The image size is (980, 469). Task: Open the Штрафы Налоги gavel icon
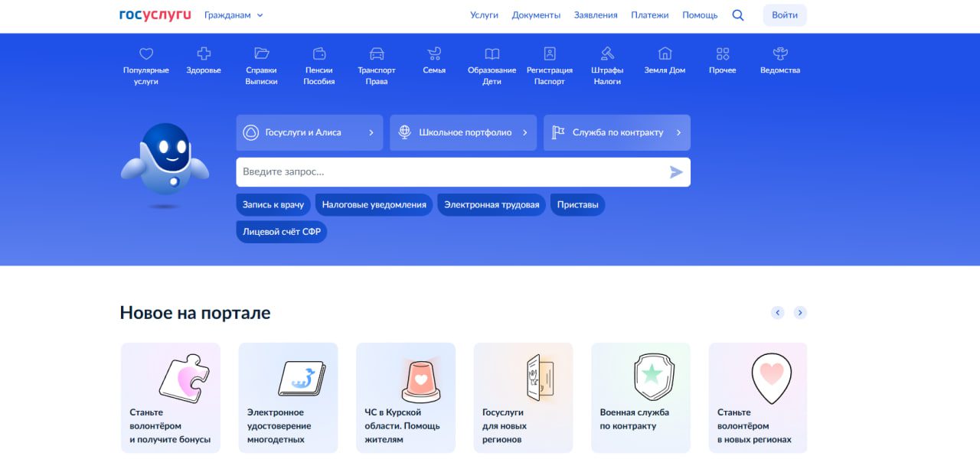point(607,54)
